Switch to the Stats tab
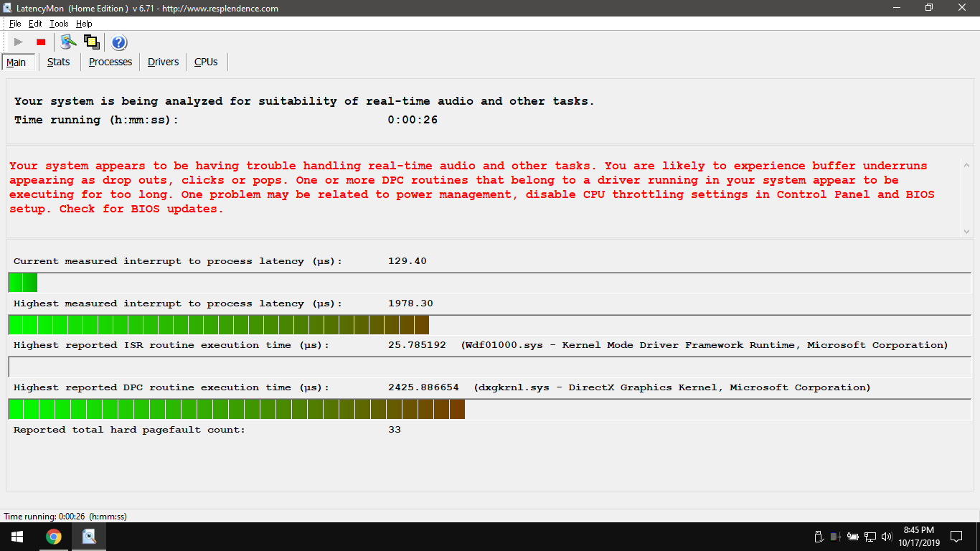The height and width of the screenshot is (551, 980). (x=59, y=62)
